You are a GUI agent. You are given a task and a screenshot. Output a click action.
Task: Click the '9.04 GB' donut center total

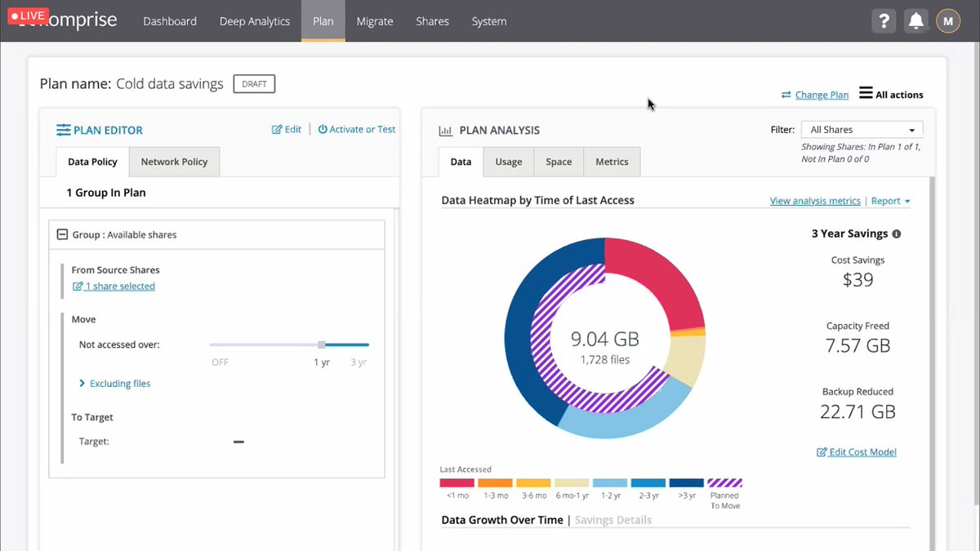(604, 339)
